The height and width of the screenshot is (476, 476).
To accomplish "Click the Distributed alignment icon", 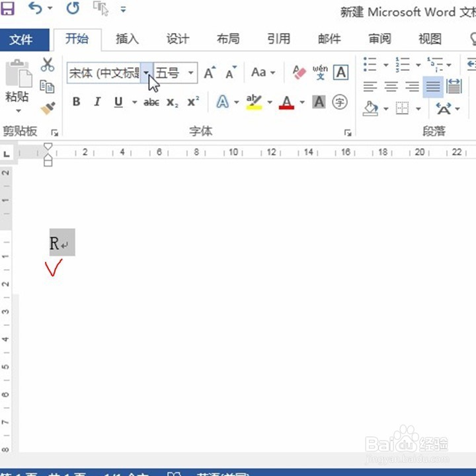I will click(454, 87).
